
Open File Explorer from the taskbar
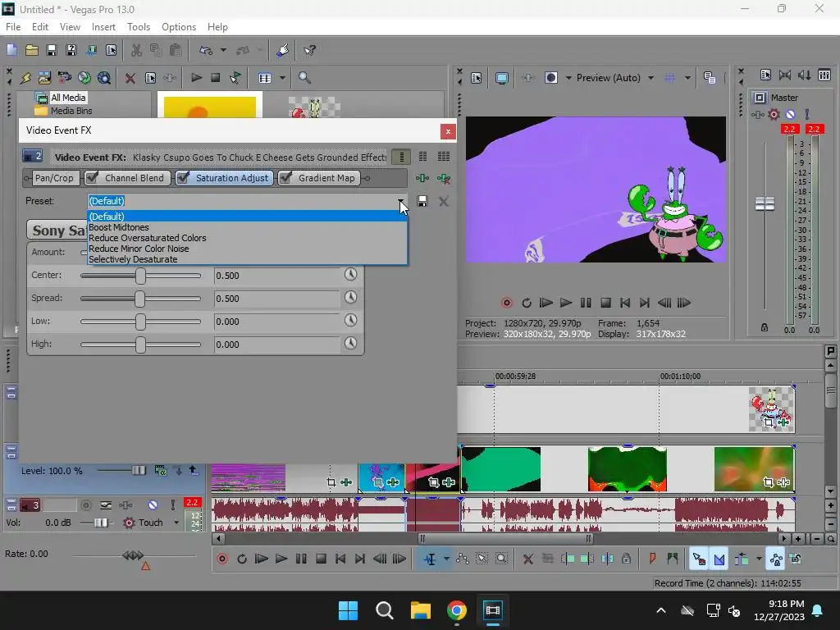tap(421, 610)
